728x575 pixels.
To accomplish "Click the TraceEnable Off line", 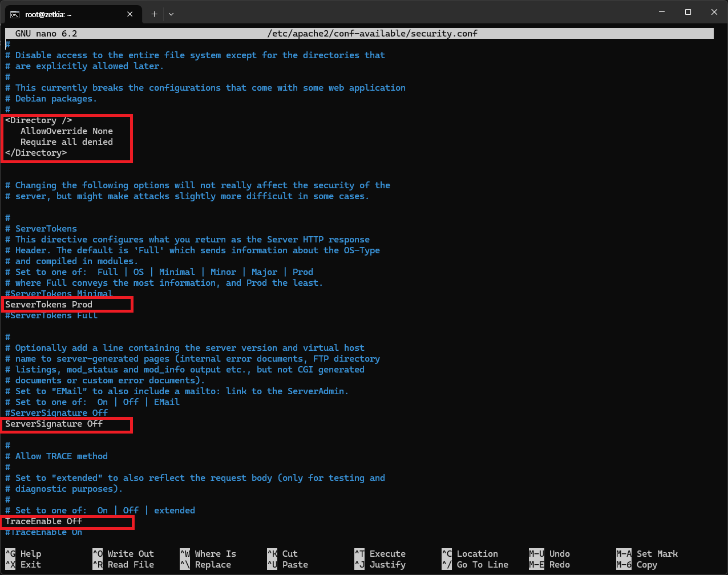I will click(x=44, y=521).
